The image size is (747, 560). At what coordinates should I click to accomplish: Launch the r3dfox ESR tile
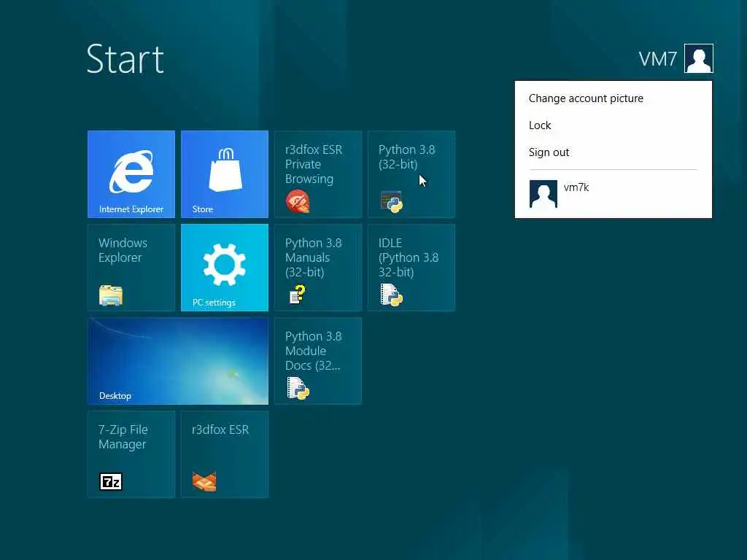(225, 454)
